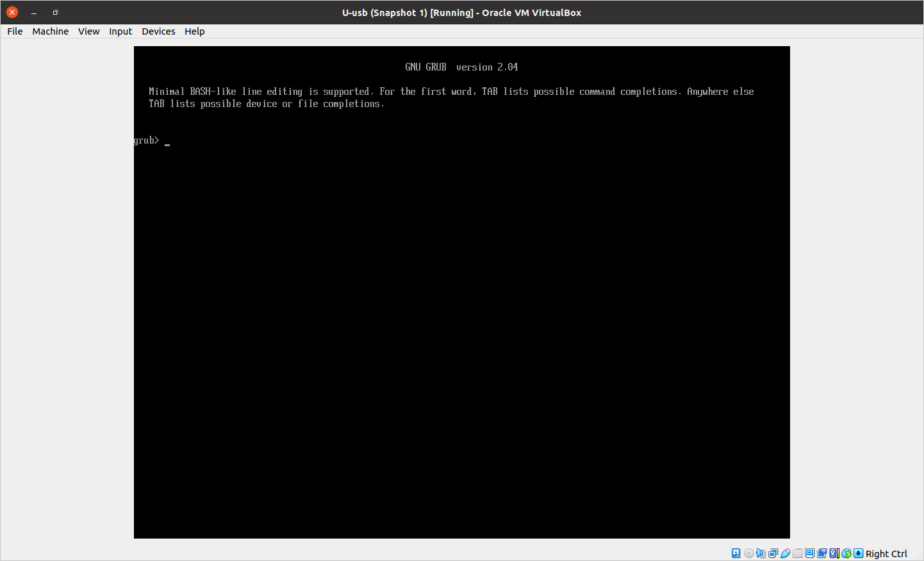Click the display settings status icon

pyautogui.click(x=810, y=553)
